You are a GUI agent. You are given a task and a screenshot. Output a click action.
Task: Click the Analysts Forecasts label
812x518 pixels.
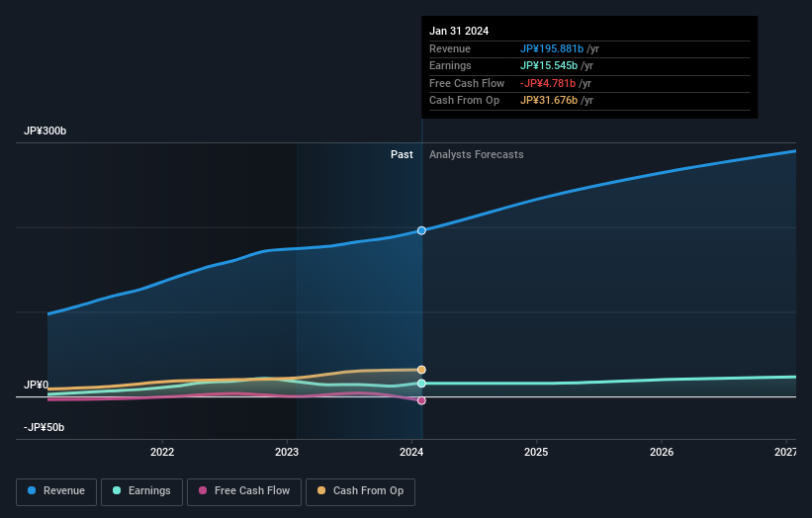[477, 154]
